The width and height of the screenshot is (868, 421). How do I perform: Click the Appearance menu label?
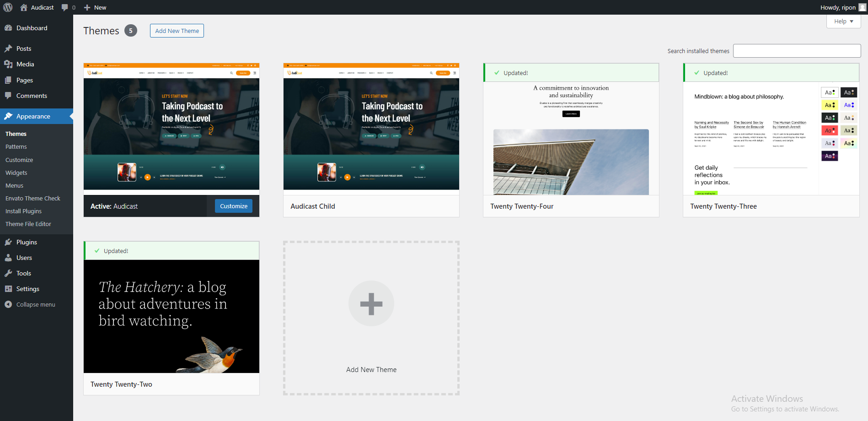point(33,116)
